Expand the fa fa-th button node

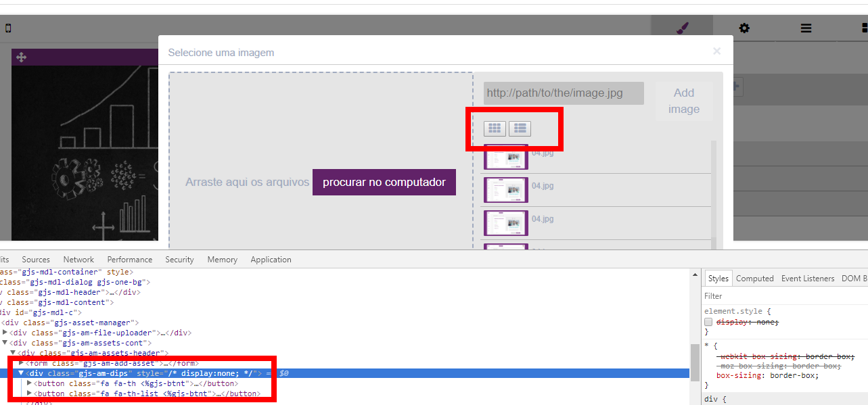point(29,383)
